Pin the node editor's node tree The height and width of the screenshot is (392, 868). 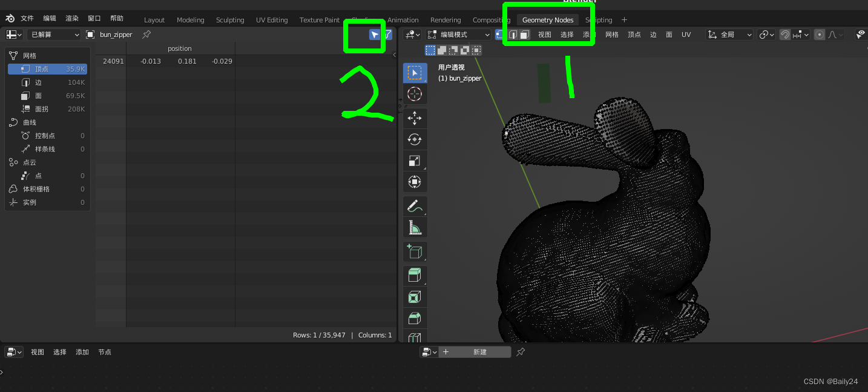tap(521, 352)
